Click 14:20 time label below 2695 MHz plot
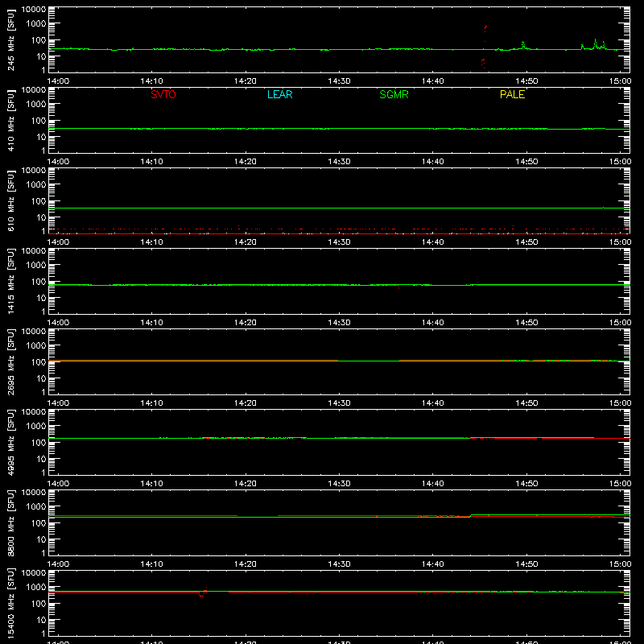 (246, 403)
